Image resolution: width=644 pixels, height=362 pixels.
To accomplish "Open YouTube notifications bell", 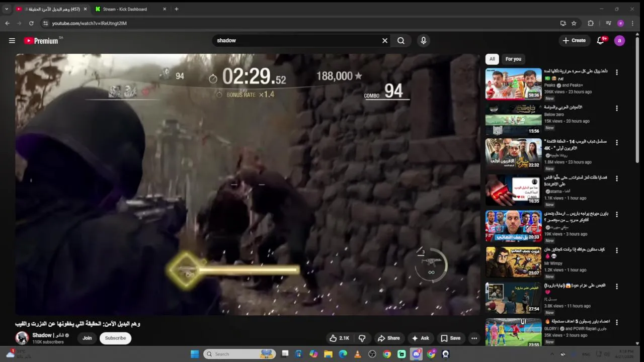I will pos(600,41).
